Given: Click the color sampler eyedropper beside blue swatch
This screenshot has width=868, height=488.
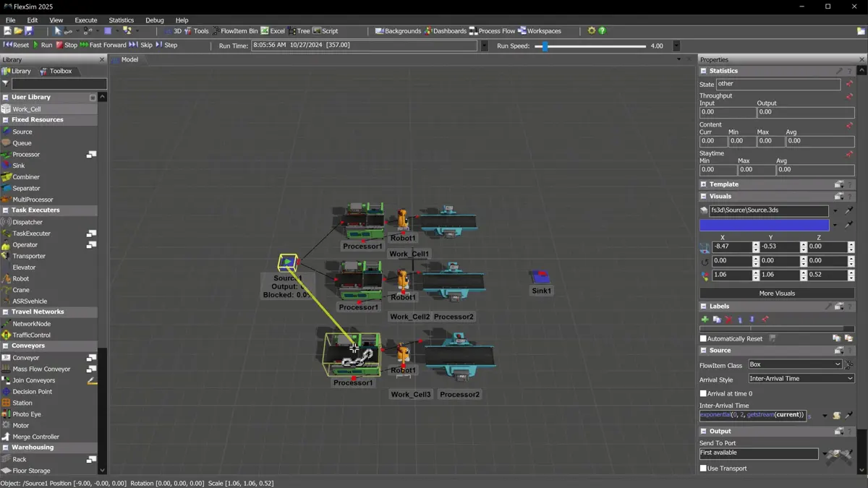Looking at the screenshot, I should [x=848, y=225].
